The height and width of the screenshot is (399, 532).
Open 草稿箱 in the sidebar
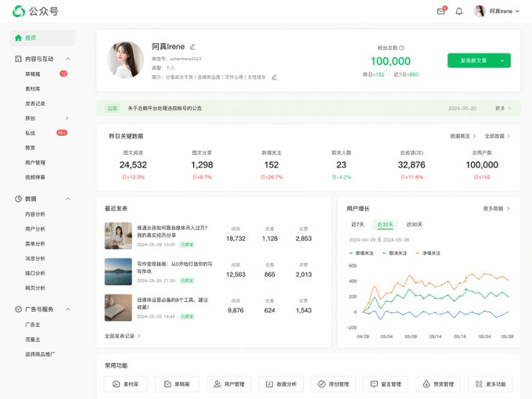click(33, 74)
